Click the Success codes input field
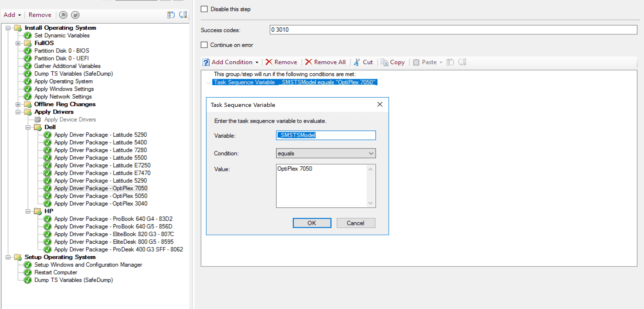Screen dimensions: 644x309 pyautogui.click(x=453, y=30)
